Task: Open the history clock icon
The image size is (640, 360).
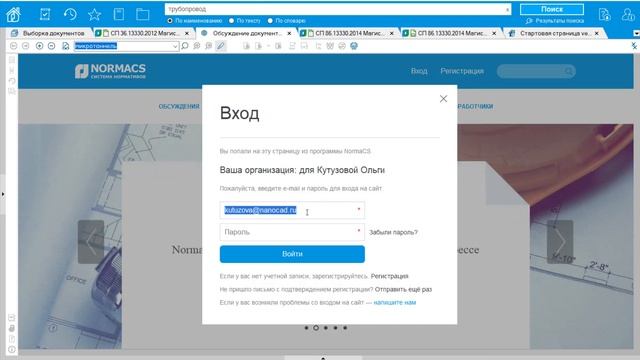Action: pyautogui.click(x=70, y=15)
